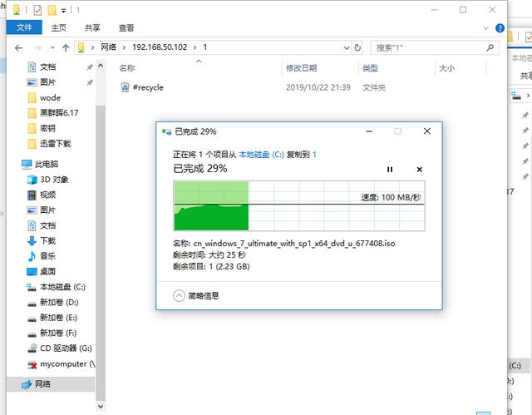Viewport: 532px width, 415px height.
Task: Click the properties quick access icon
Action: [37, 10]
